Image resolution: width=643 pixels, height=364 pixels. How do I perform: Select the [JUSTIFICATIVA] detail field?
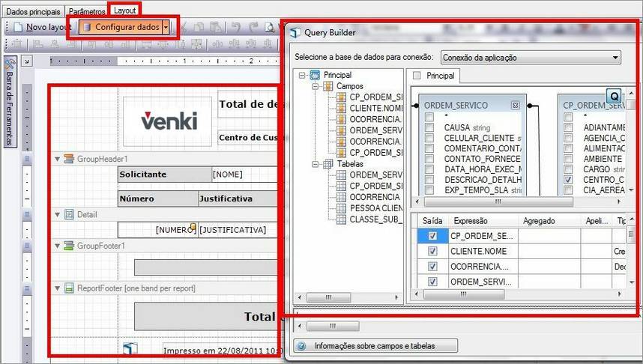click(x=238, y=230)
